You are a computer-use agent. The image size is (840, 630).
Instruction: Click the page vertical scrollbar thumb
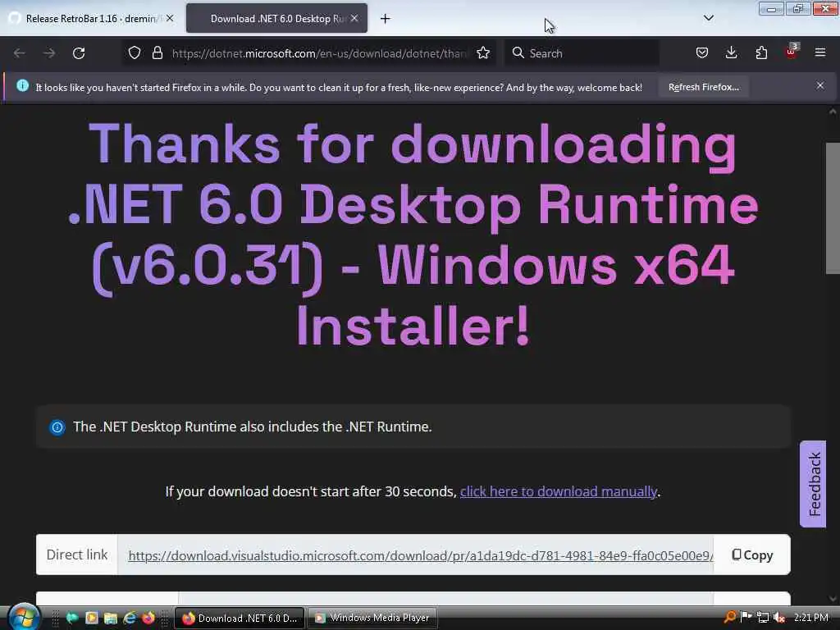coord(833,209)
